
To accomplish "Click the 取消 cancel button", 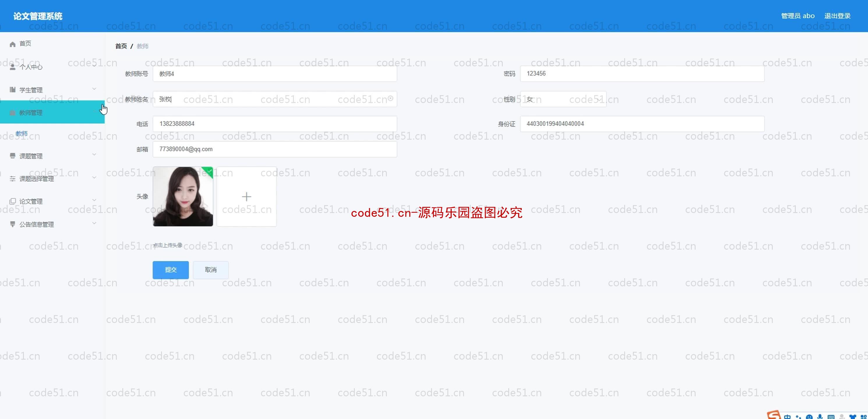I will [x=211, y=270].
